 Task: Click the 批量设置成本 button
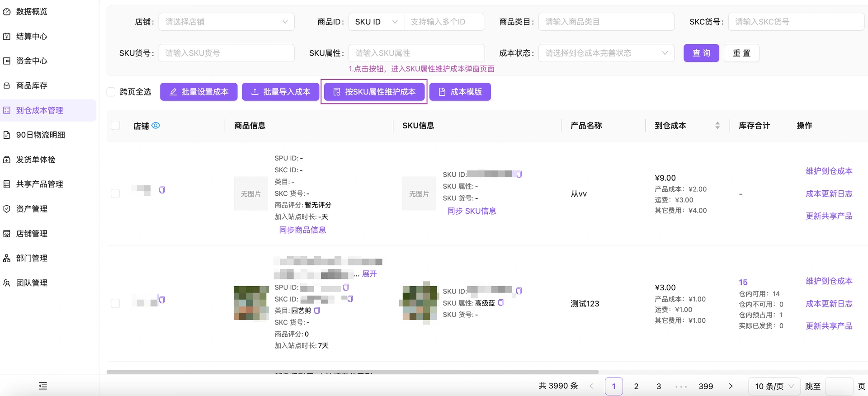click(198, 92)
